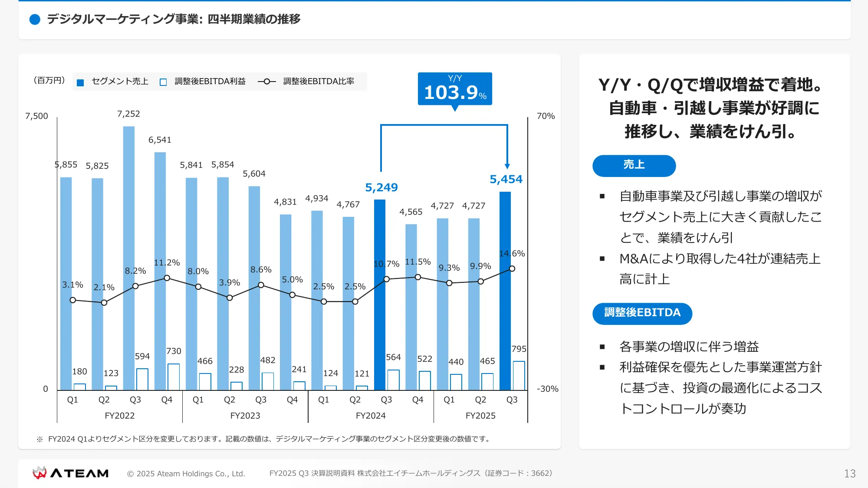Click the page number 13
This screenshot has height=488, width=868.
(x=850, y=474)
